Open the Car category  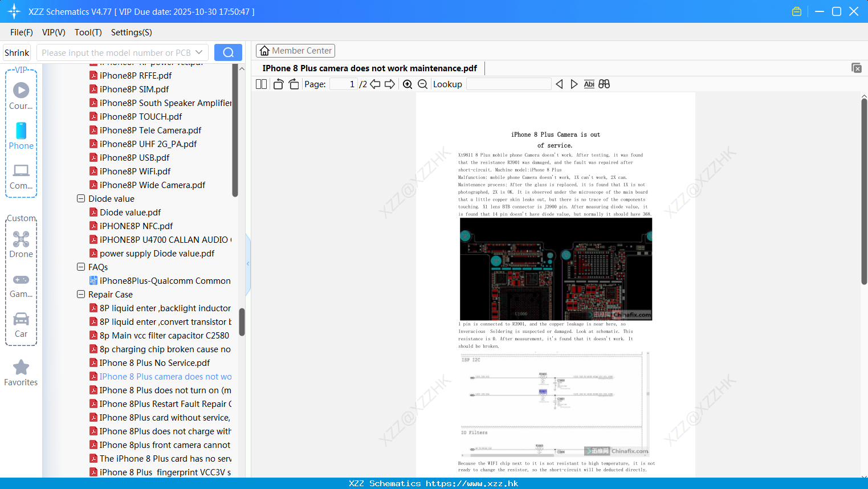coord(21,325)
